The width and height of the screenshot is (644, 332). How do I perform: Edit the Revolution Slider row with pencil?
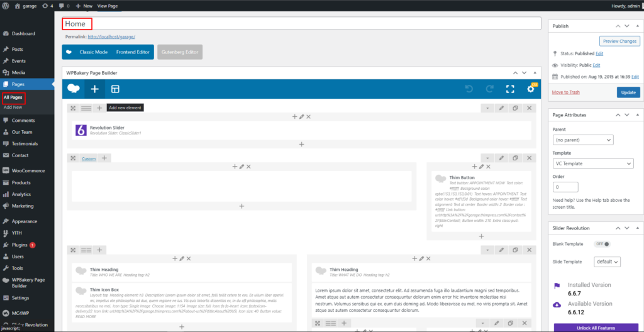point(501,108)
